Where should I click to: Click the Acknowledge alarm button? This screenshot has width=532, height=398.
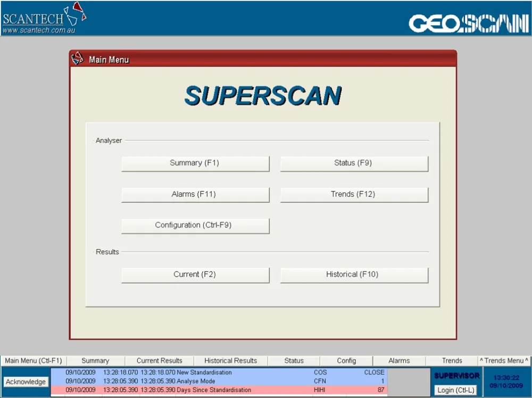[26, 382]
